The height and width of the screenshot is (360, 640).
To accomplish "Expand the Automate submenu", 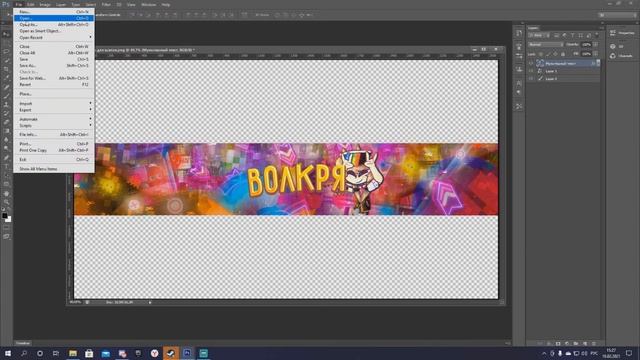I will coord(53,119).
